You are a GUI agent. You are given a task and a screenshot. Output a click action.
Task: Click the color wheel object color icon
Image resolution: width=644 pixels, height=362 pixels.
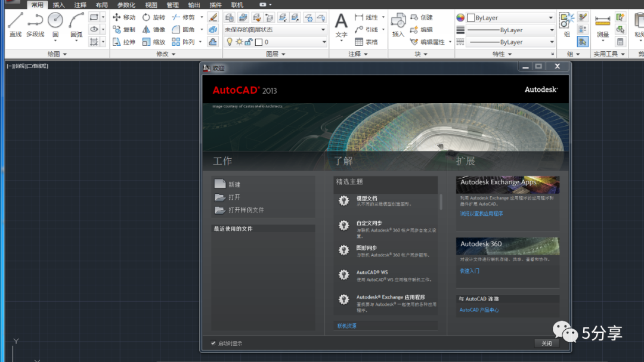click(460, 18)
